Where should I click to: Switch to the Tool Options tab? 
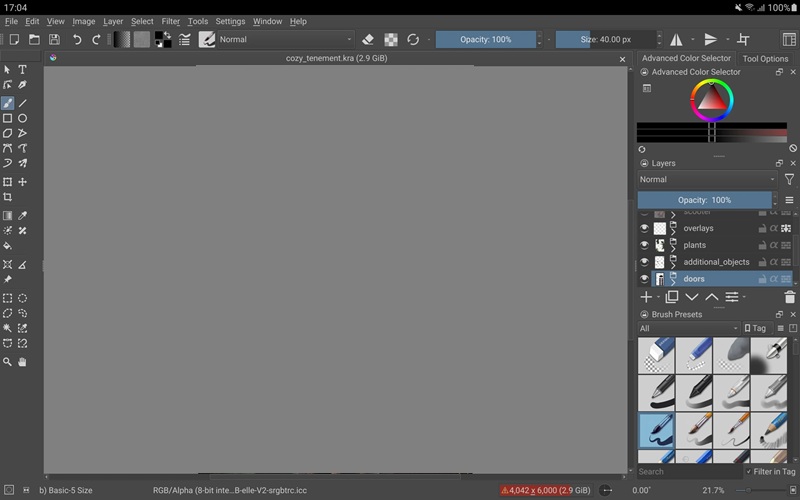(x=765, y=59)
